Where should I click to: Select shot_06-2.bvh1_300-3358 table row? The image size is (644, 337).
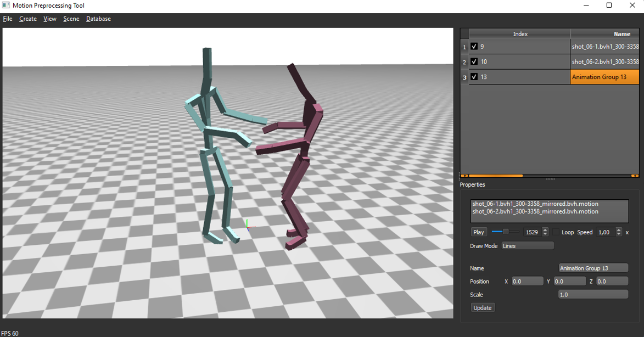point(604,61)
